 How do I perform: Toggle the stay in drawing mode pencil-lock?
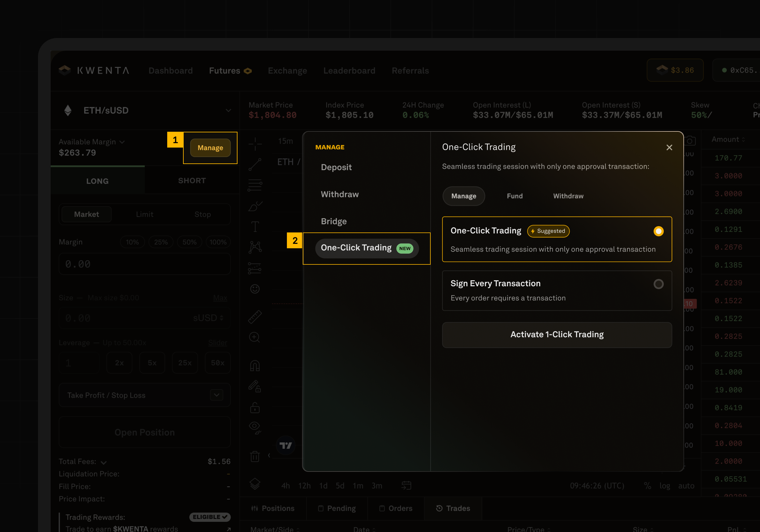(255, 386)
